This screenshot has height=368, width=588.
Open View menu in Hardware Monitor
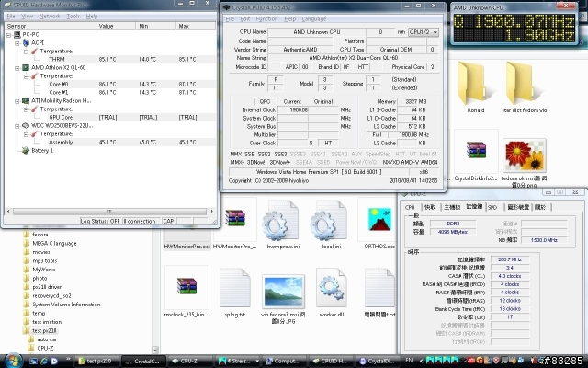pos(27,17)
